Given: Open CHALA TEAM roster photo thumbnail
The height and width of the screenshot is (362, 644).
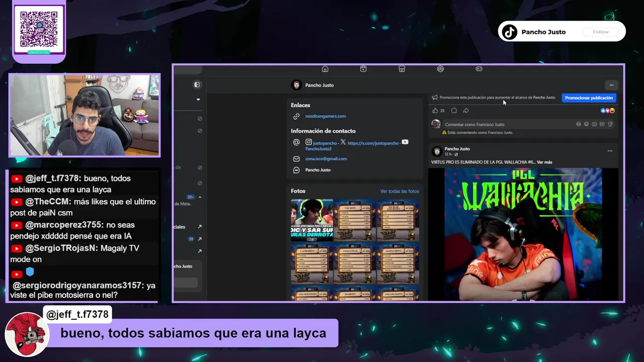Looking at the screenshot, I should pos(355,263).
